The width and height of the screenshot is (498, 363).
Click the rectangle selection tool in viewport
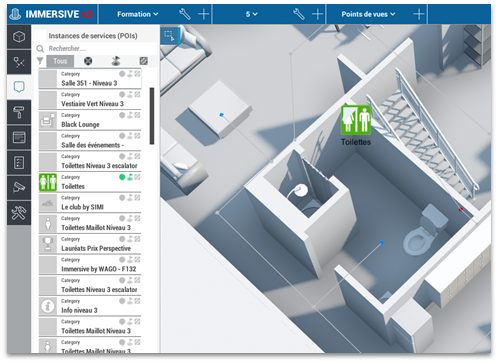[x=170, y=36]
